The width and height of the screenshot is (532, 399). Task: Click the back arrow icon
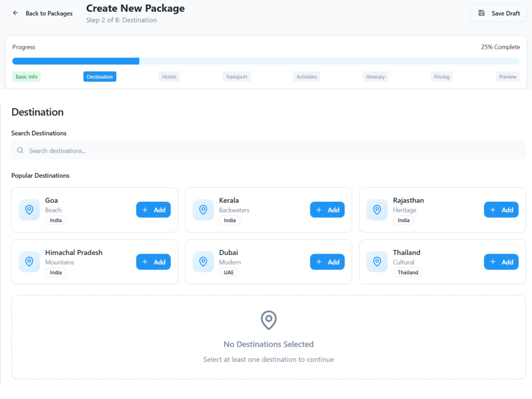tap(15, 13)
